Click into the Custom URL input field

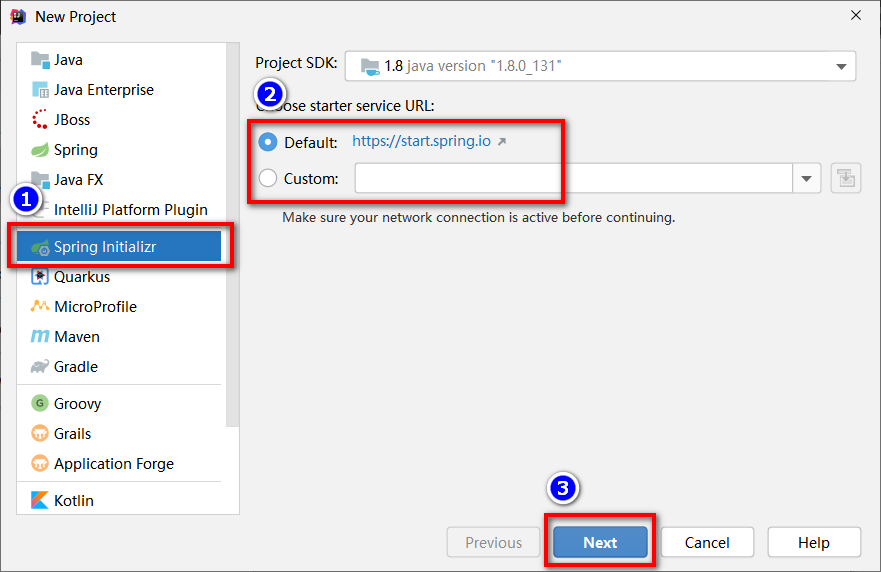[x=574, y=179]
